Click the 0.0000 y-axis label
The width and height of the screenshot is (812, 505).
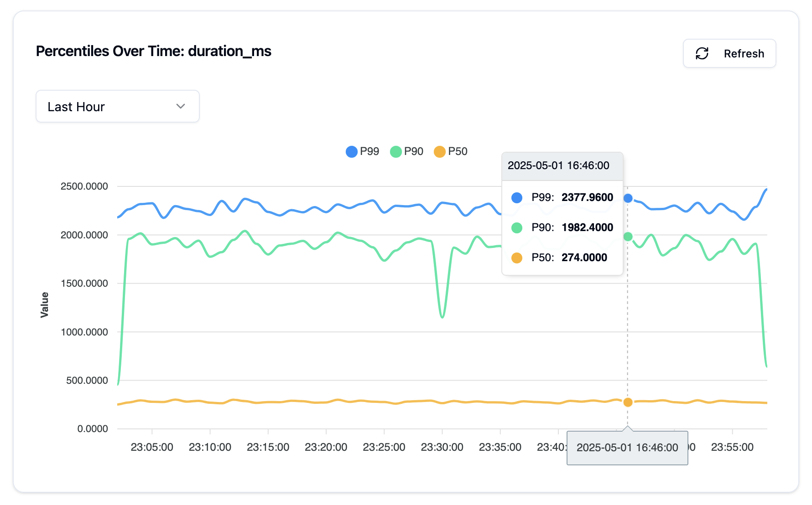pyautogui.click(x=93, y=428)
